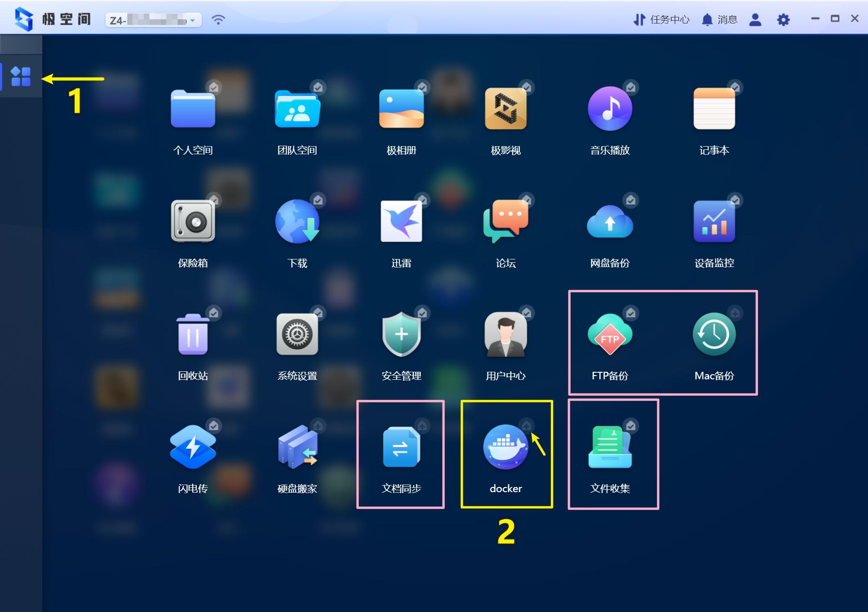Open 消息 notifications

tap(720, 20)
